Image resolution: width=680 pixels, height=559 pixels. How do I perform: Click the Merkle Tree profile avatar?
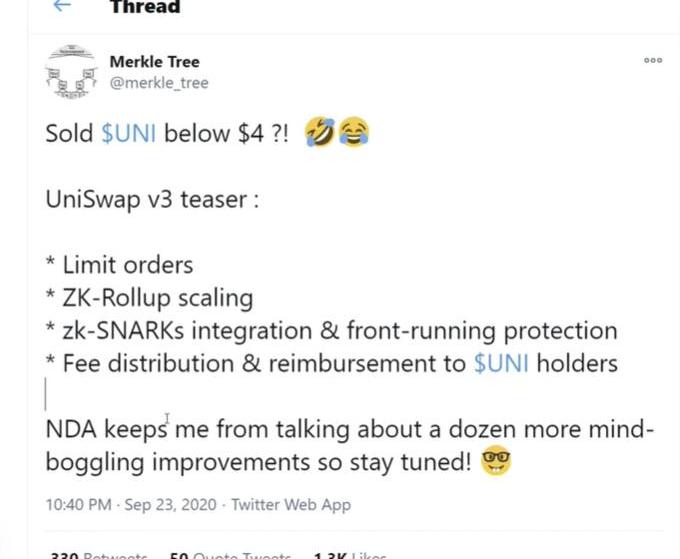pyautogui.click(x=72, y=74)
